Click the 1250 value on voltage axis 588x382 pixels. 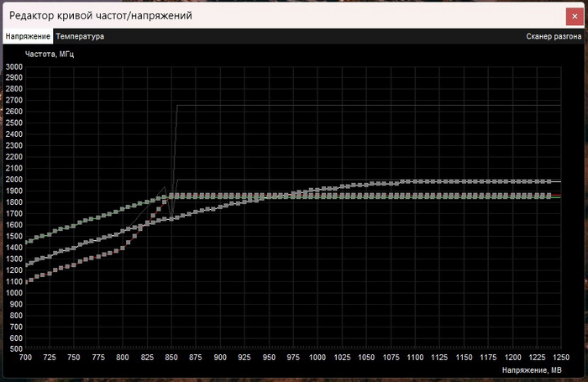tap(551, 358)
